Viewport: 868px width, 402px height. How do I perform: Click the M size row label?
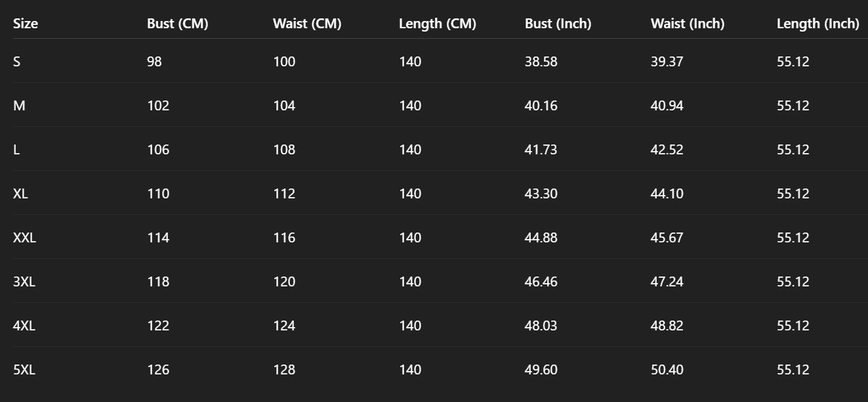tap(19, 106)
